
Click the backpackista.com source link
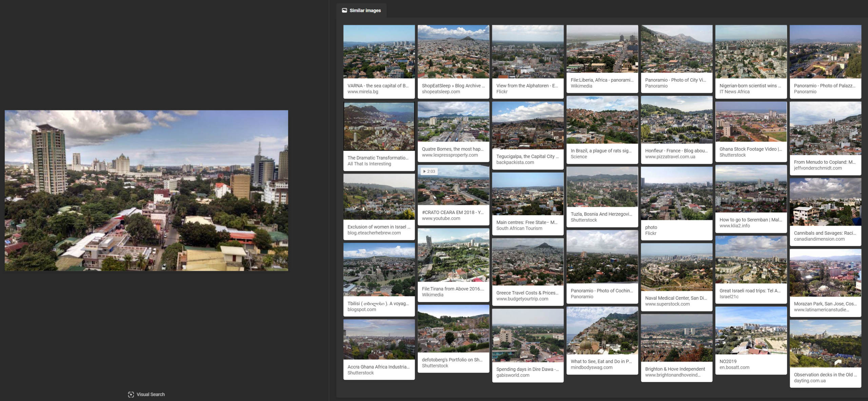point(515,162)
